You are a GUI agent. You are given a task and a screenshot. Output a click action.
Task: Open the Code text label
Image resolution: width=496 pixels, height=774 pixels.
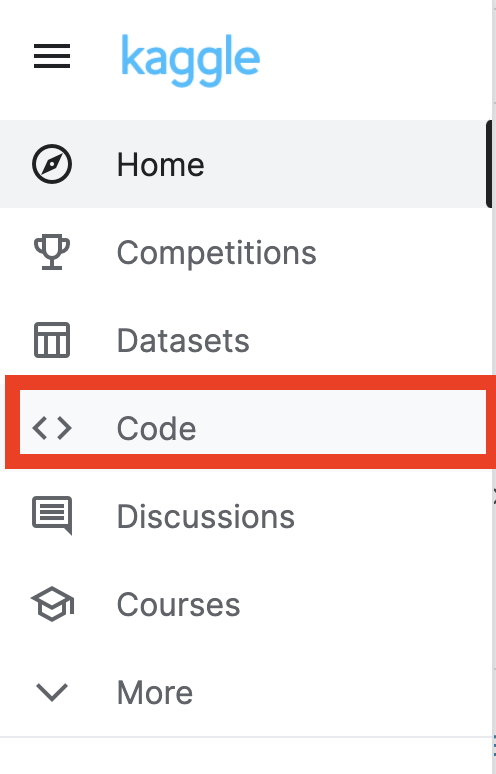(156, 428)
